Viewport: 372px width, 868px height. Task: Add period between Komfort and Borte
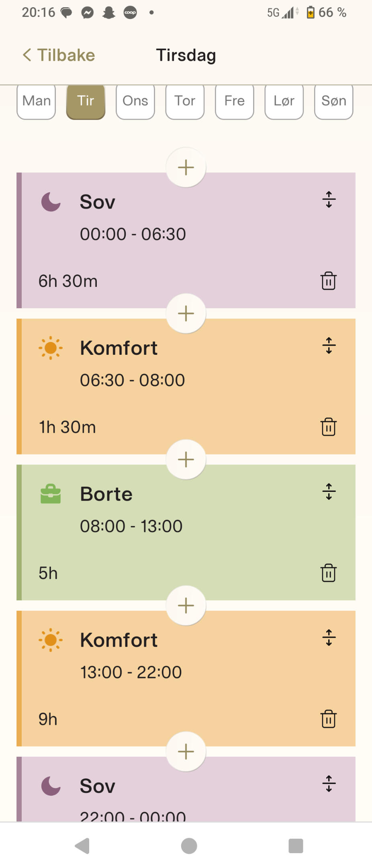pyautogui.click(x=186, y=459)
